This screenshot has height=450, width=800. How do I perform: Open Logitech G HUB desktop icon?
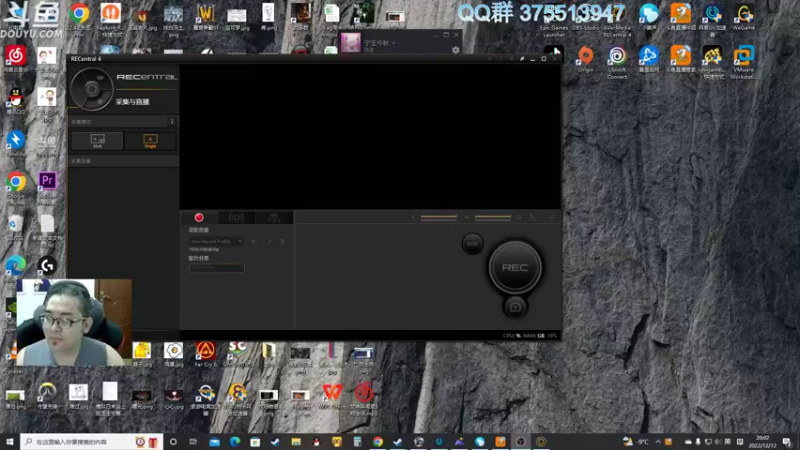click(47, 266)
